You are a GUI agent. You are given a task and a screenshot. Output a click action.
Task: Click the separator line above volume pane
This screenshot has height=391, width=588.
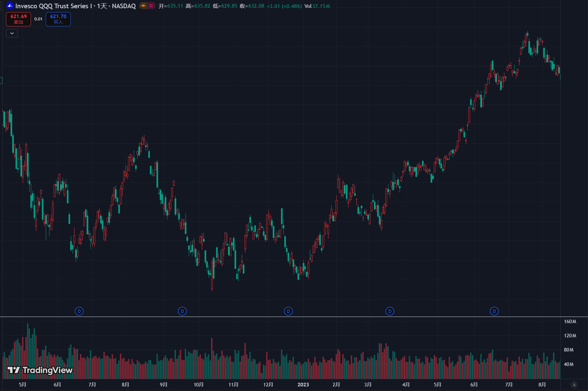pos(280,317)
